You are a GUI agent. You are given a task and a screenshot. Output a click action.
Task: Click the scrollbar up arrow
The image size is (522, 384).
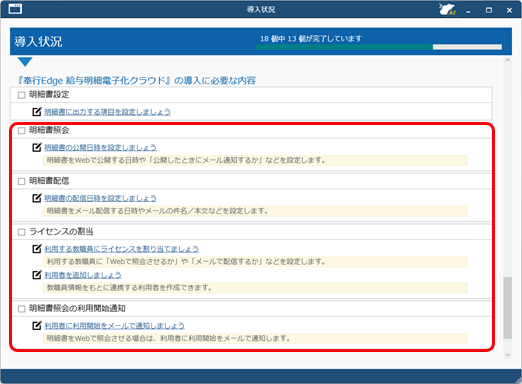click(508, 60)
